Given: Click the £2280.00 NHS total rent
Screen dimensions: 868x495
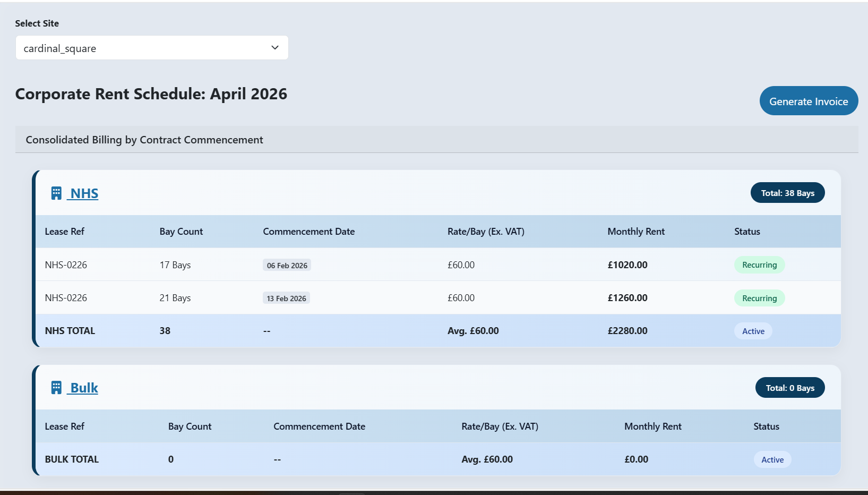Looking at the screenshot, I should [x=627, y=331].
